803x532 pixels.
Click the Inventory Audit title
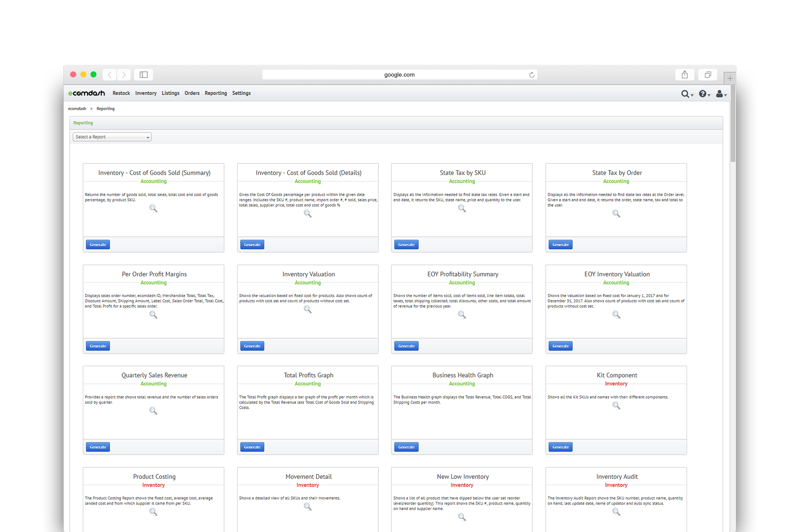tap(617, 477)
